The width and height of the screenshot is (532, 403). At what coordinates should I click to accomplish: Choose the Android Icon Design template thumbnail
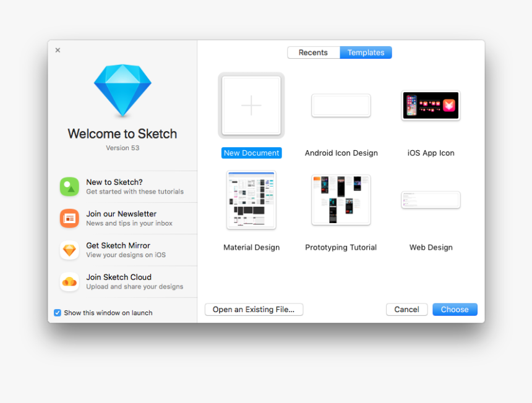point(341,106)
